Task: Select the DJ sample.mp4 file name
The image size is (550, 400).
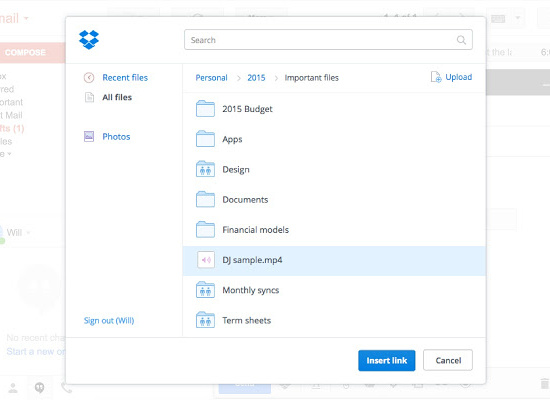Action: pyautogui.click(x=252, y=260)
